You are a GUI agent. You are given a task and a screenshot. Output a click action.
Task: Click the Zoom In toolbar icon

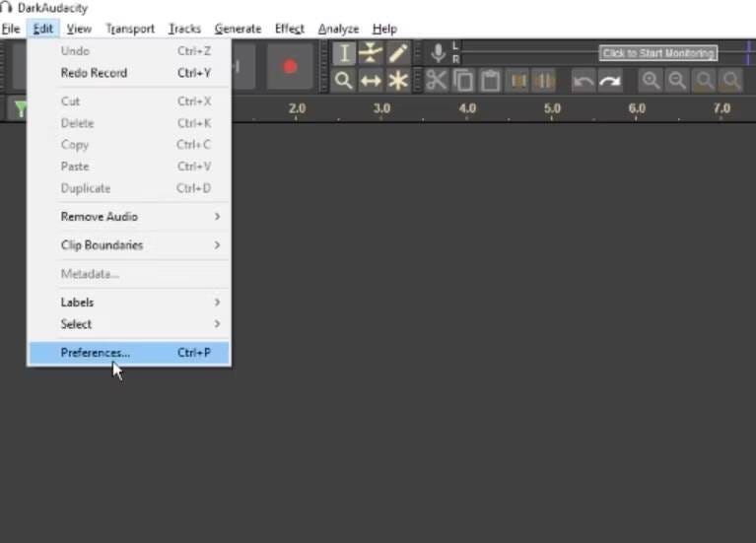click(651, 81)
